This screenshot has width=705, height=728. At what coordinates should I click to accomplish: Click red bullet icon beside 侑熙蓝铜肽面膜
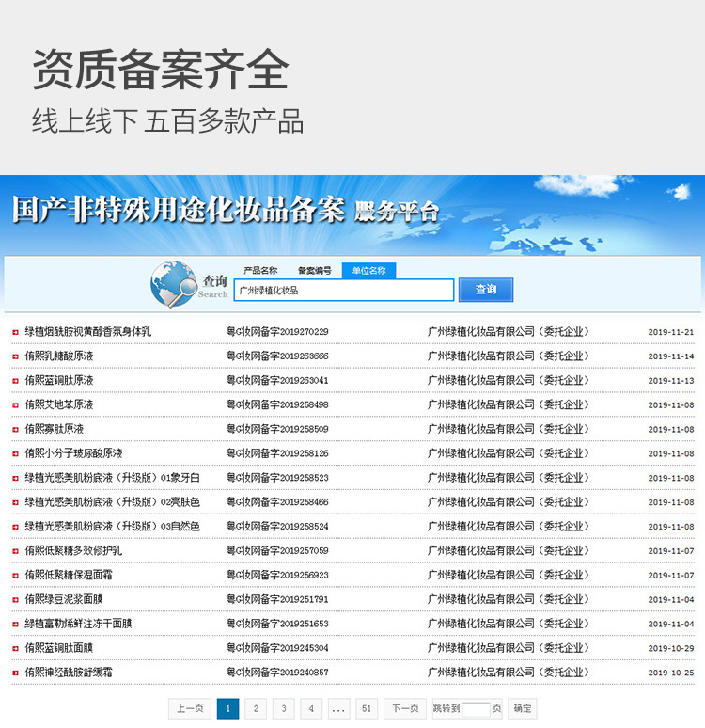[15, 648]
